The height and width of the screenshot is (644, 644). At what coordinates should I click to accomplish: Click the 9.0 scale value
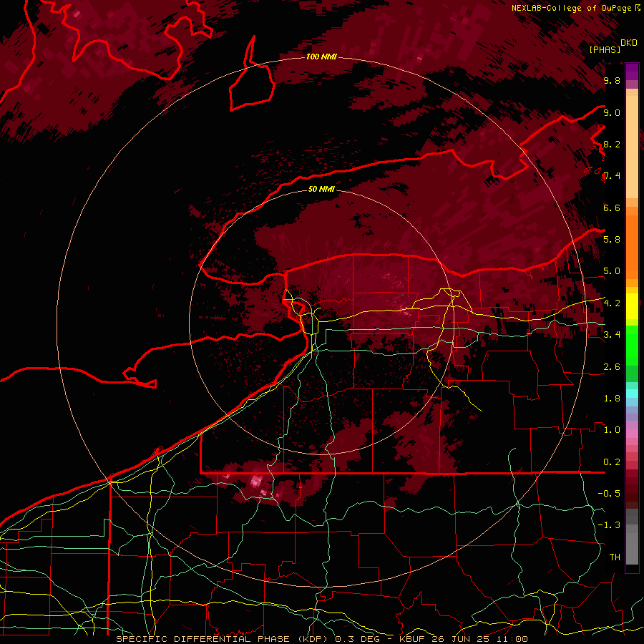pos(612,112)
